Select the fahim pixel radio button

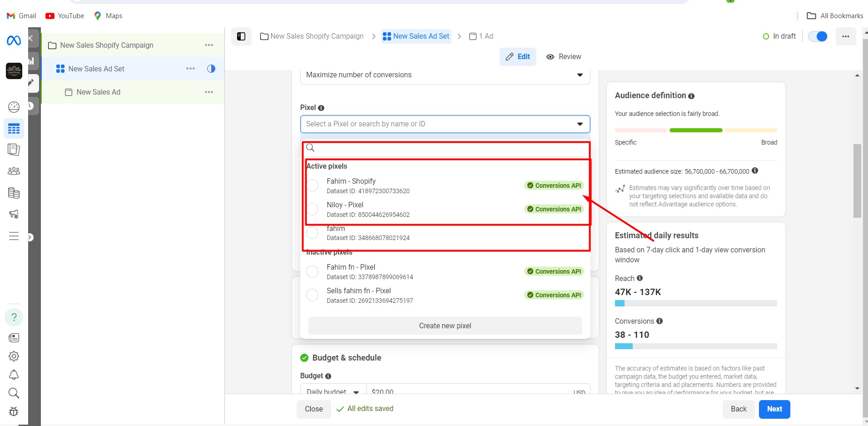[x=312, y=233]
